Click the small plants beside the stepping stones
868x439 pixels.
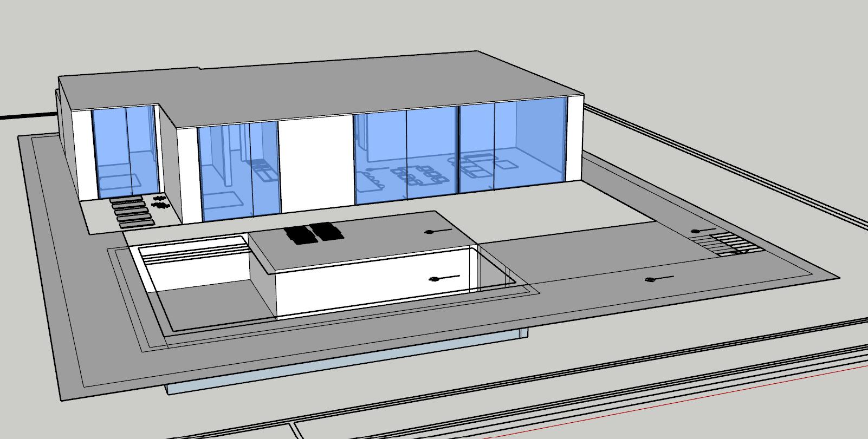(x=160, y=202)
